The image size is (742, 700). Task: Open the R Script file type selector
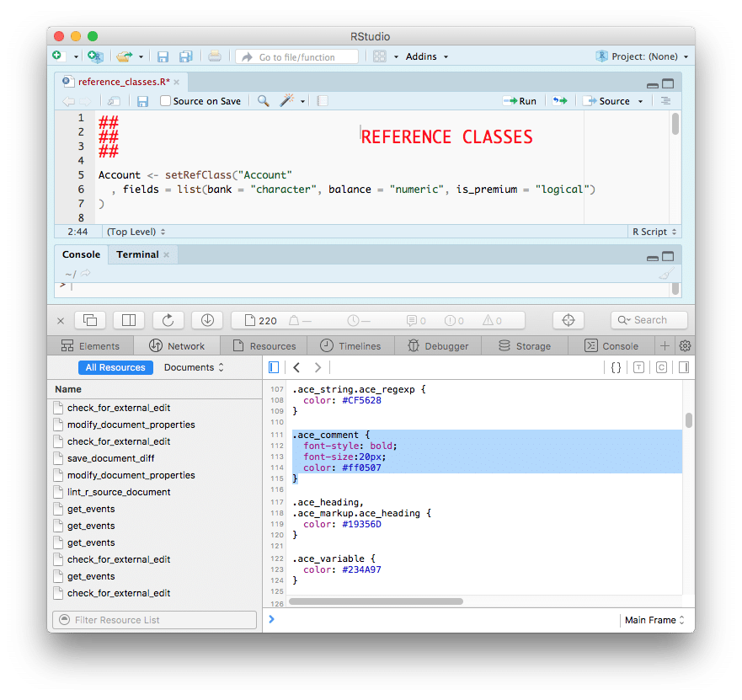coord(654,232)
